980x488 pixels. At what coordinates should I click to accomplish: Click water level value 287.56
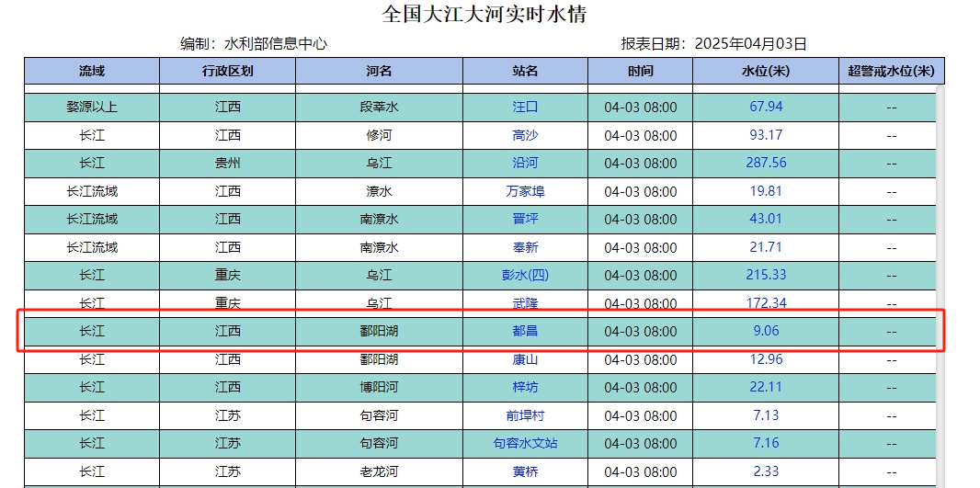(x=766, y=163)
